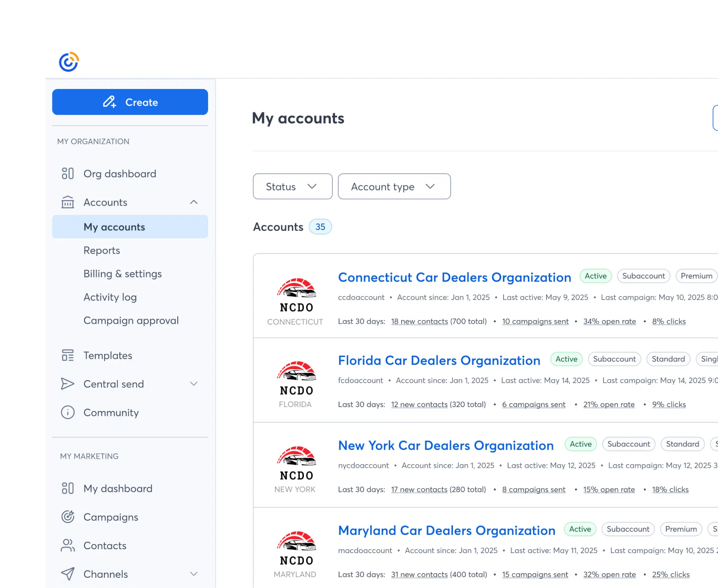The image size is (718, 588).
Task: Select the Contacts people icon
Action: click(68, 545)
